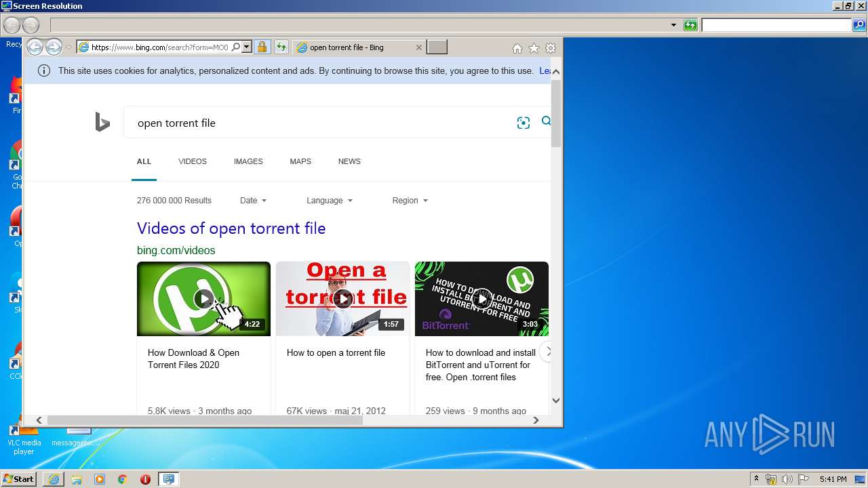
Task: Open 'How to download and install BitTorrent' title
Action: [x=480, y=365]
